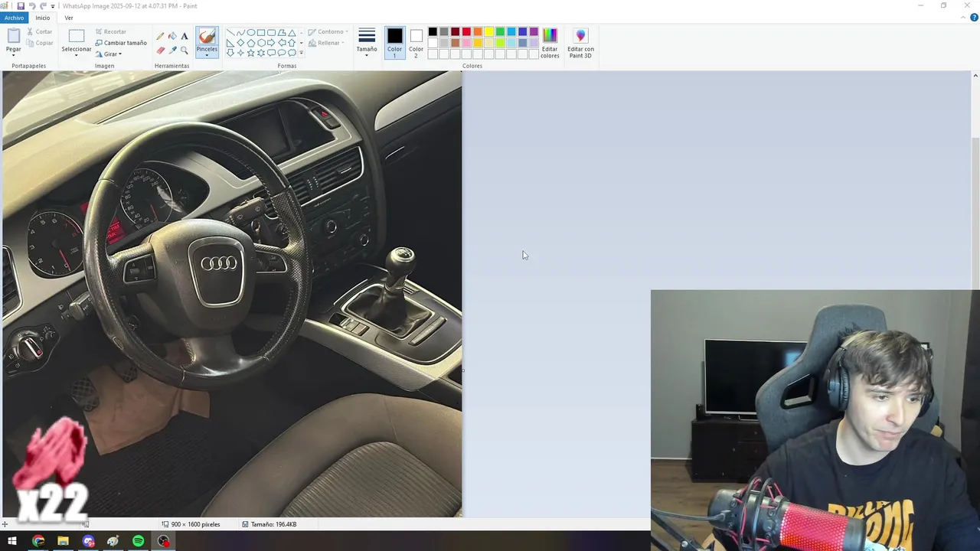Click the Audi logo on steering wheel
Image resolution: width=980 pixels, height=551 pixels.
[x=219, y=264]
